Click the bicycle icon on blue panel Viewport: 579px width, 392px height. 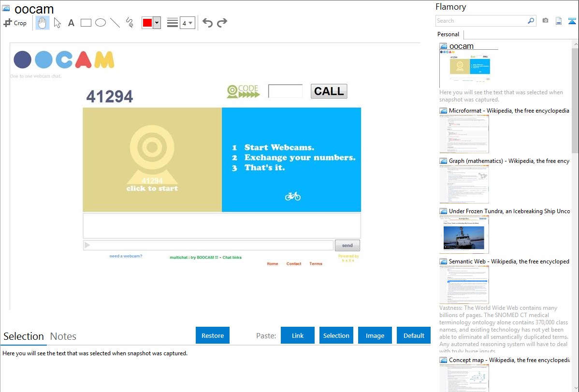[x=293, y=196]
